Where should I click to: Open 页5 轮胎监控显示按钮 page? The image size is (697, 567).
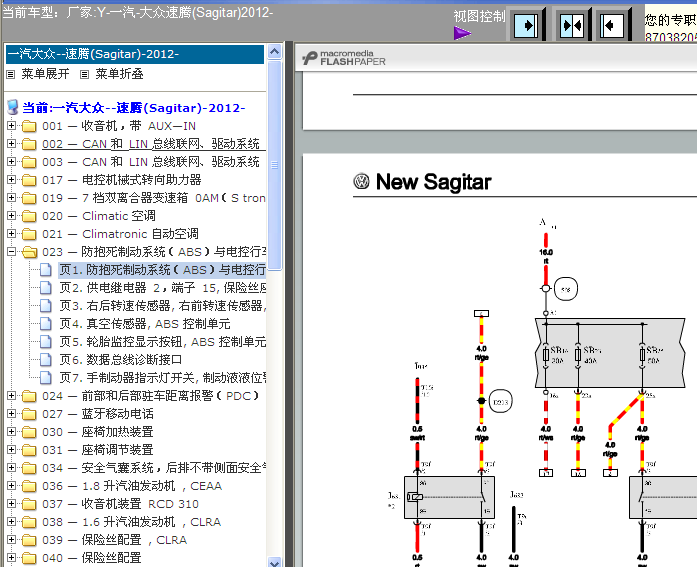[162, 342]
